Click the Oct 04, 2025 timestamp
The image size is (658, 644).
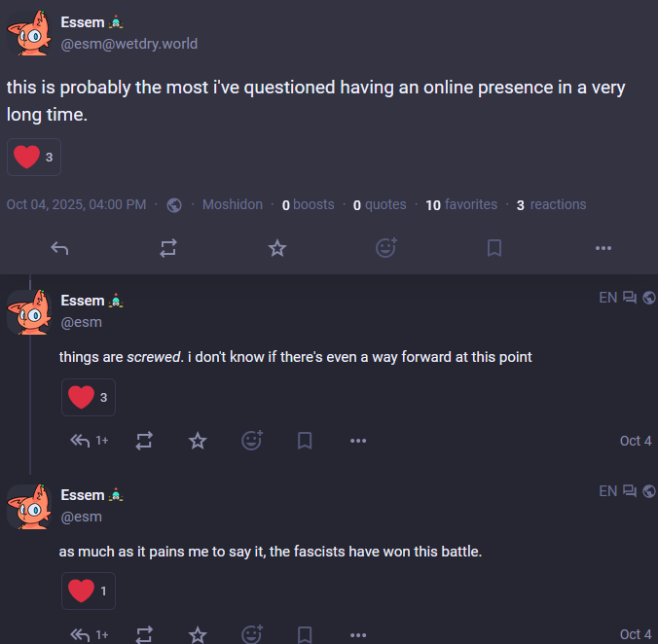[76, 204]
